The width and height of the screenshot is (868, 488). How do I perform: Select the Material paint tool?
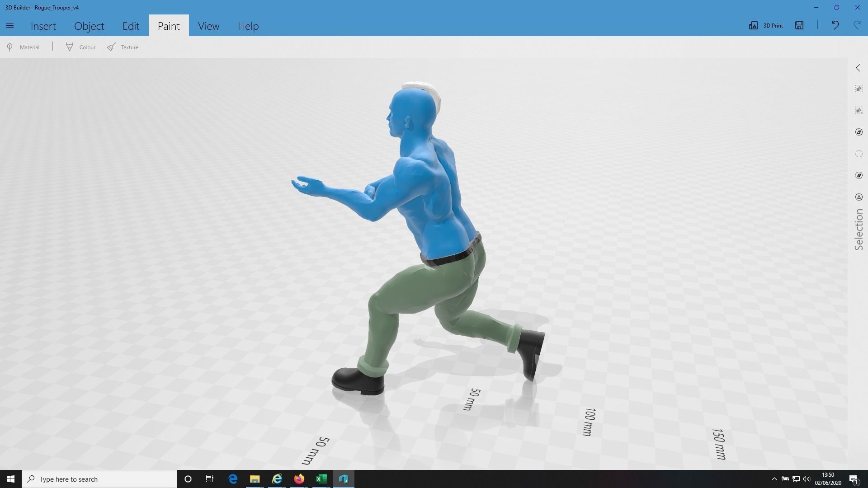click(24, 47)
